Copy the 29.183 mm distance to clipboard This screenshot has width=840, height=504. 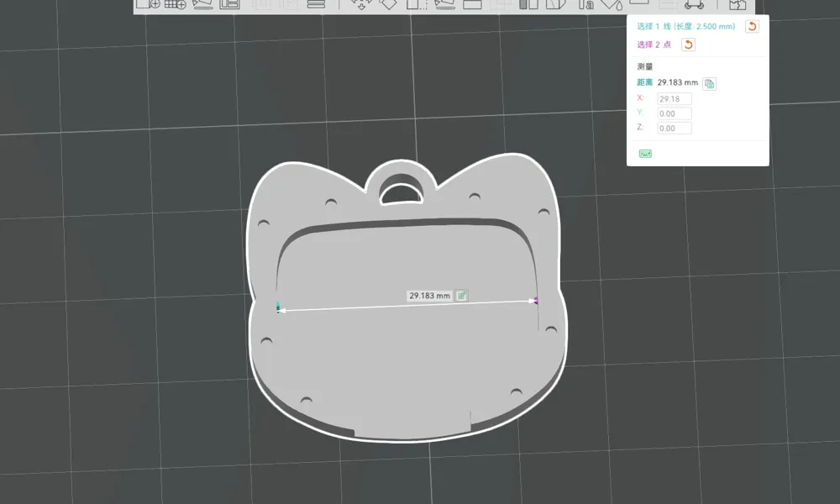click(x=709, y=83)
